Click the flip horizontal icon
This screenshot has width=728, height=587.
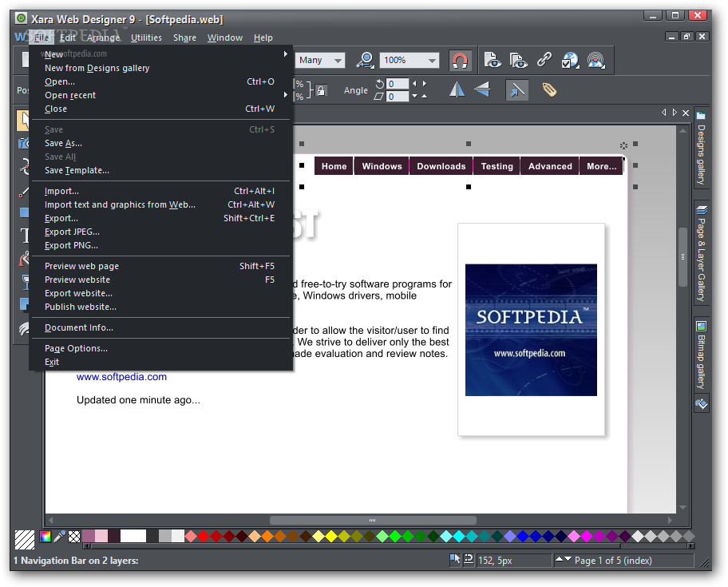[457, 89]
